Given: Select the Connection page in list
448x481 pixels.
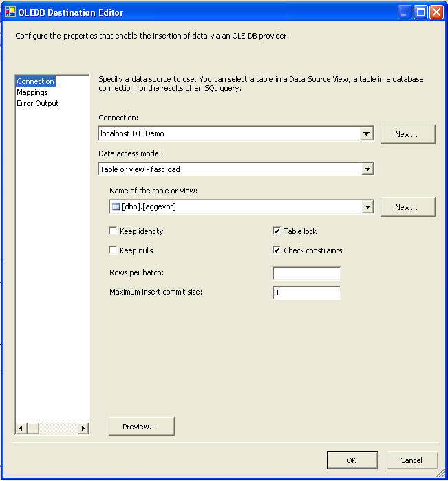Looking at the screenshot, I should (36, 81).
